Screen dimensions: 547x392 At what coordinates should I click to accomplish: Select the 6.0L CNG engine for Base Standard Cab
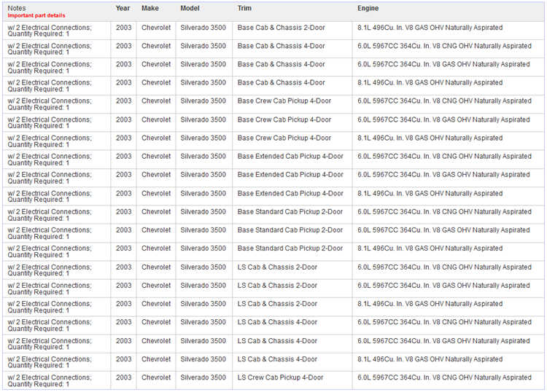444,211
